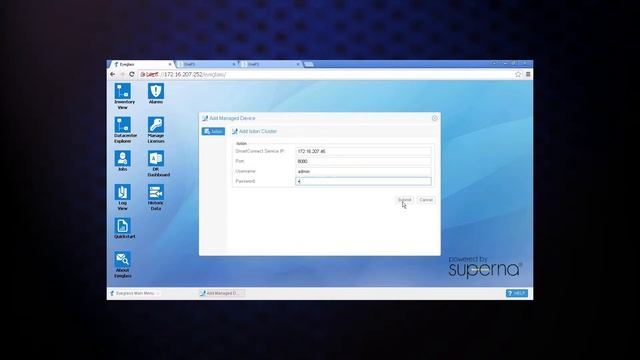Viewport: 640px width, 360px height.
Task: Click the Cancel button in the dialog
Action: pyautogui.click(x=426, y=200)
